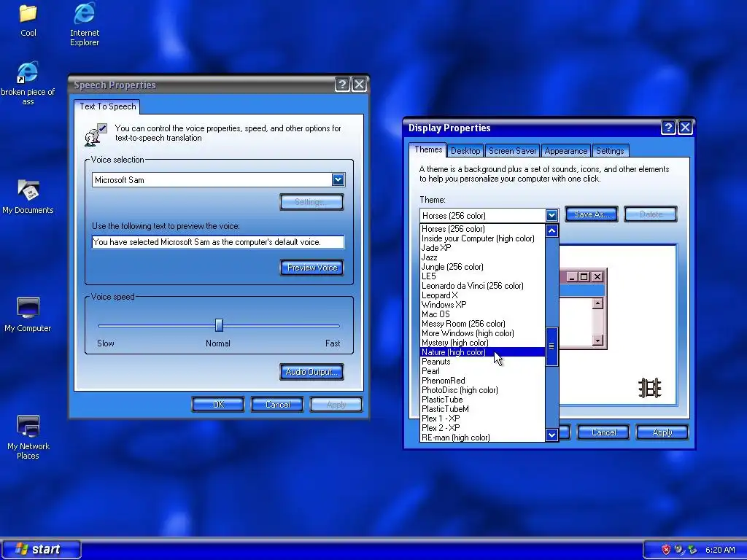Click Cancel in Display Properties
Viewport: 747px width, 560px height.
[x=603, y=432]
